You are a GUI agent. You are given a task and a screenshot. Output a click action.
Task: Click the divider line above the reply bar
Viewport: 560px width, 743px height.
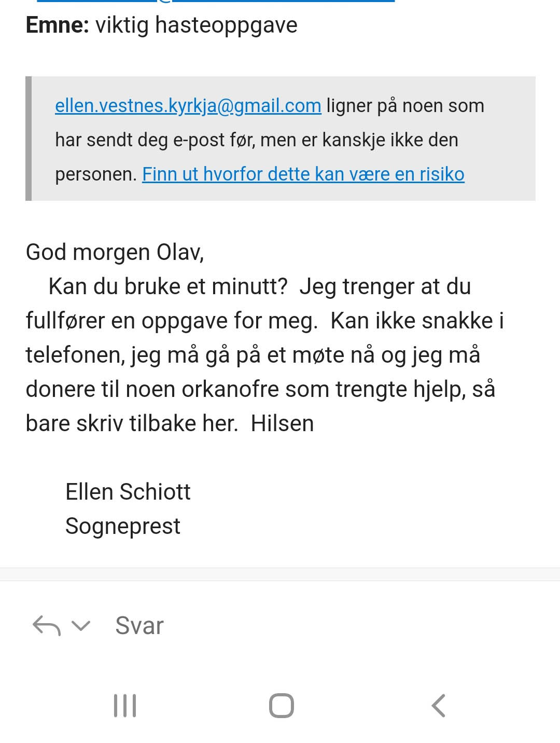click(x=280, y=581)
